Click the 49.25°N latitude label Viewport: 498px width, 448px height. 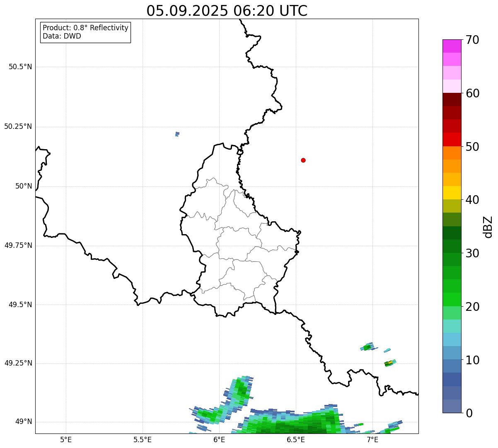coord(18,363)
